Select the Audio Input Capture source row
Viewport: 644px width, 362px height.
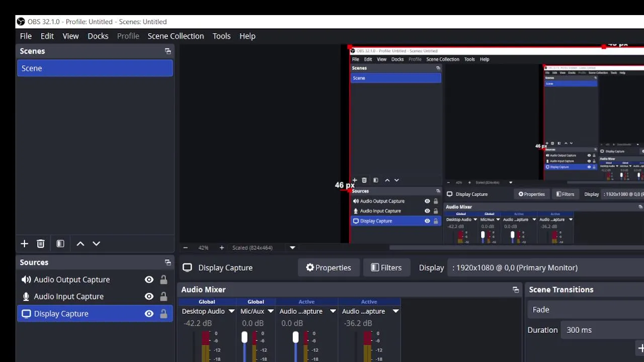pos(95,297)
